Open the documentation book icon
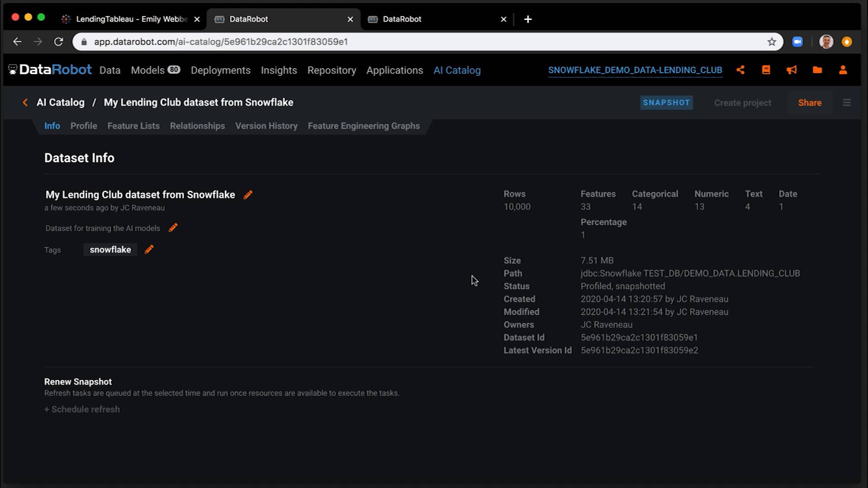This screenshot has height=488, width=868. click(x=766, y=70)
